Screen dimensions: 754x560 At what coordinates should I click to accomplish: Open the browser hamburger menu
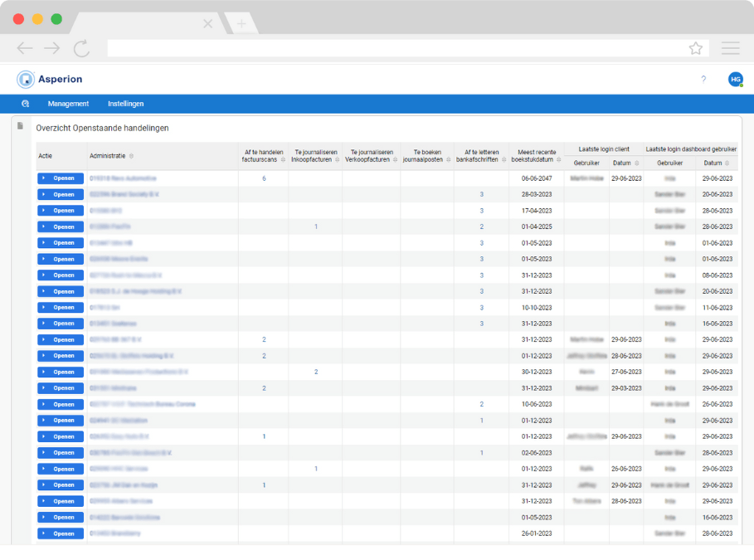(x=730, y=48)
